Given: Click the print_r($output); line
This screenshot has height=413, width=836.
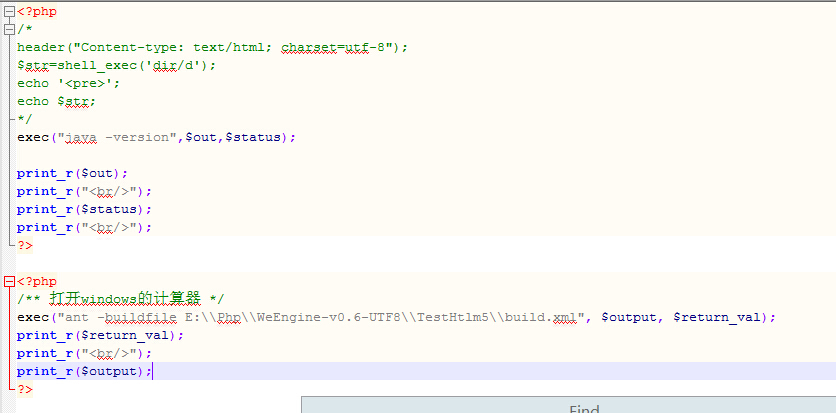Looking at the screenshot, I should (x=84, y=371).
